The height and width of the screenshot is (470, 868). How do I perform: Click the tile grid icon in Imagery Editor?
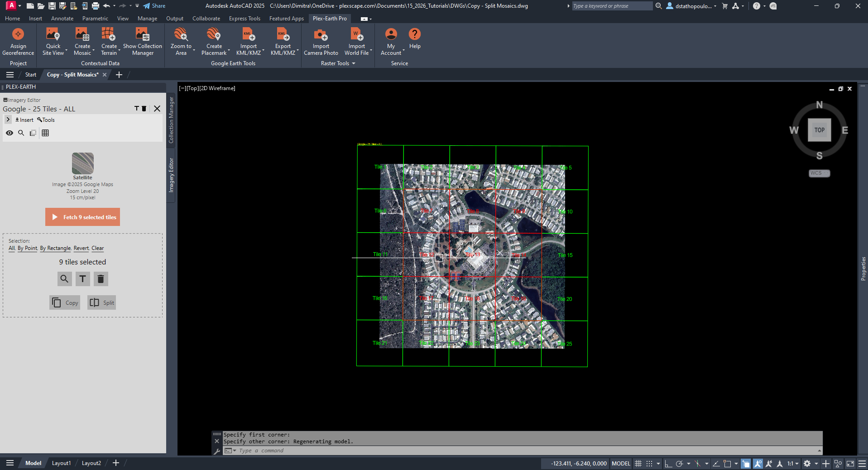pos(45,133)
